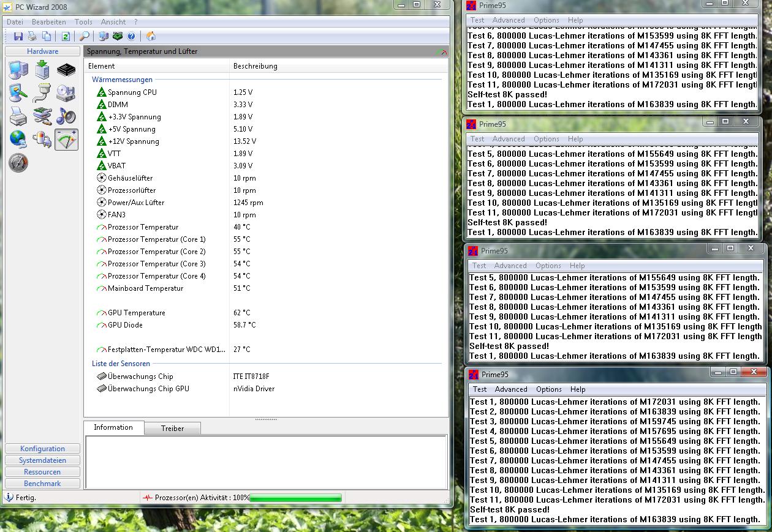772x532 pixels.
Task: Select the Prozessorlüfter row
Action: pos(266,190)
